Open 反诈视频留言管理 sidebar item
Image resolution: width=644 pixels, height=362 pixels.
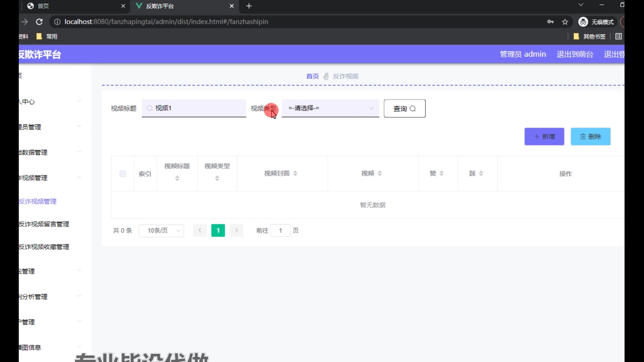[44, 224]
